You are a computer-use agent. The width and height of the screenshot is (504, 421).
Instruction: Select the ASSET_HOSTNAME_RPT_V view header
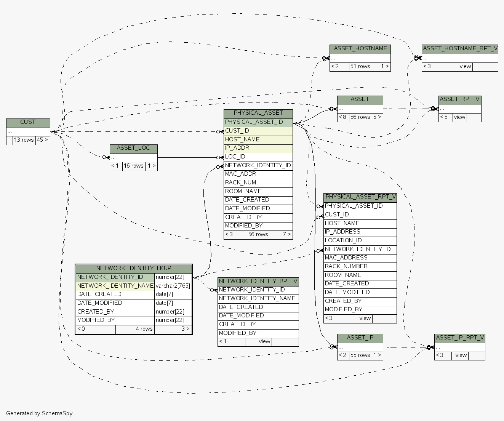tap(460, 49)
